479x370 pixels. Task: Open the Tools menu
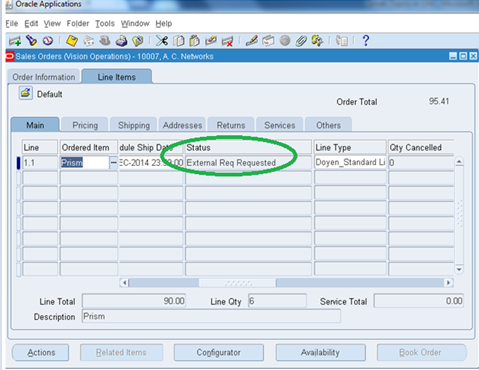(105, 24)
